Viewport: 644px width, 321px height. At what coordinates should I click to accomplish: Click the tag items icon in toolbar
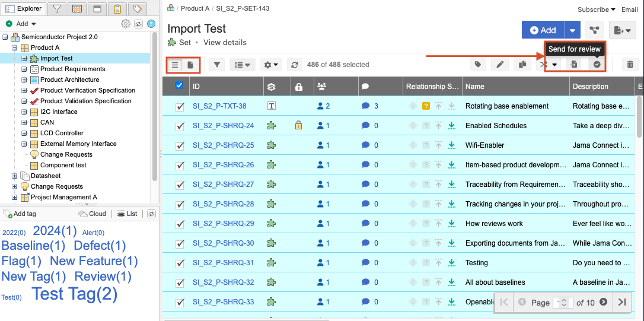click(x=477, y=65)
